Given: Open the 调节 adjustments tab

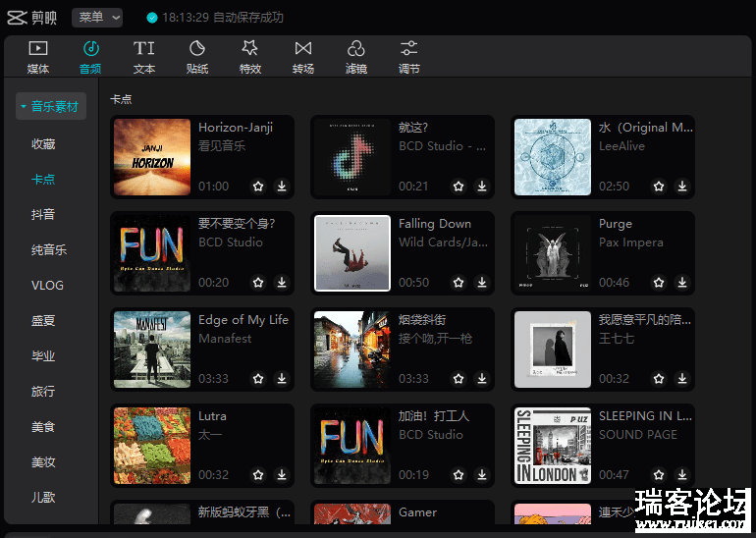Looking at the screenshot, I should tap(408, 57).
